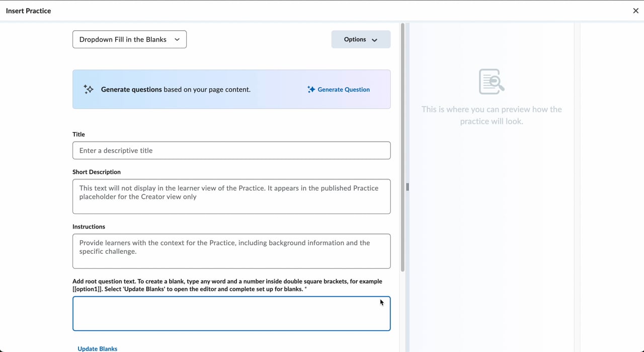644x352 pixels.
Task: Click the sparkle icon beside Generate questions text
Action: point(89,89)
